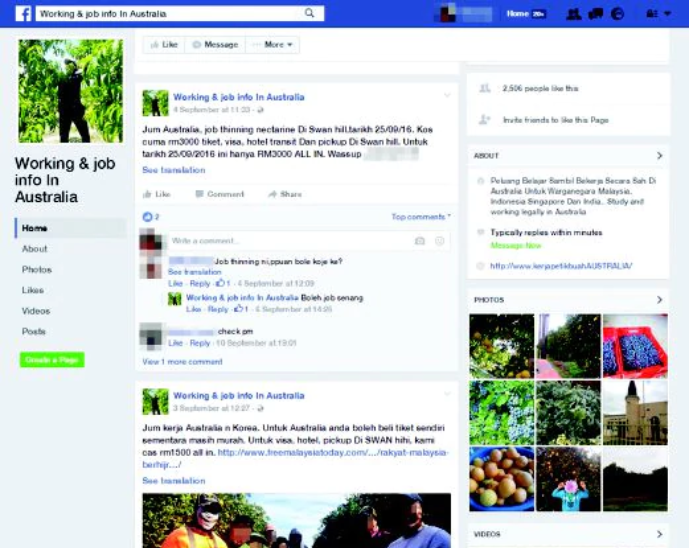Click small page avatar beside 'Boleh job senang' reply

click(174, 299)
